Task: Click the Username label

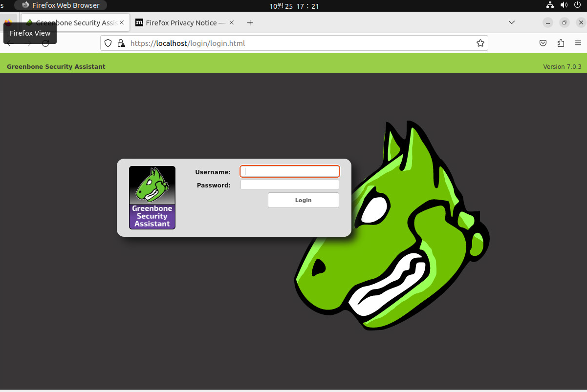Action: [x=213, y=172]
